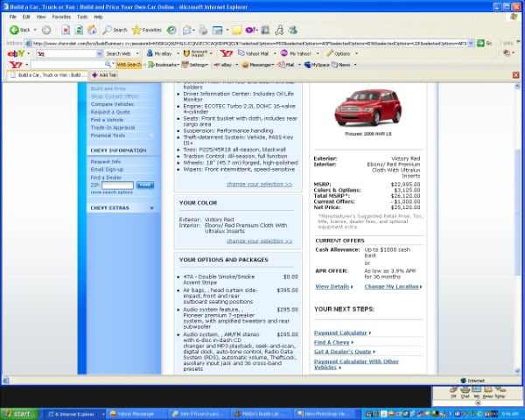The height and width of the screenshot is (420, 525).
Task: Open Search pane in IE toolbar
Action: 115,30
